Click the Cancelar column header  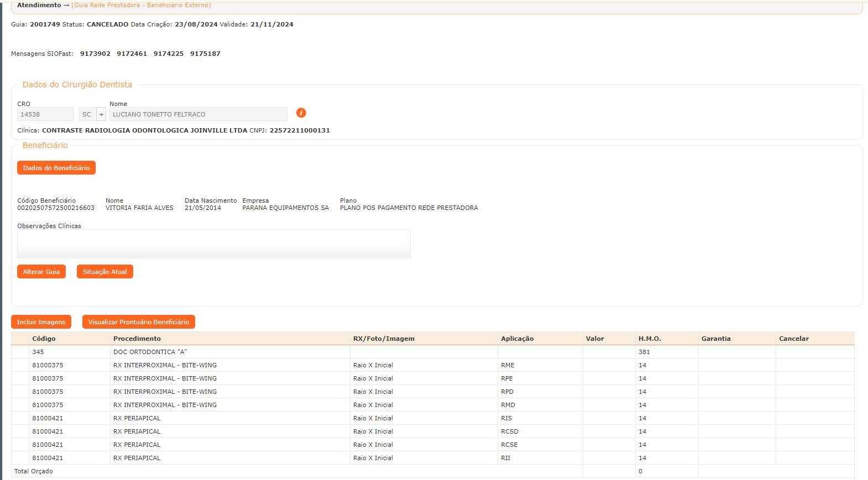[793, 339]
